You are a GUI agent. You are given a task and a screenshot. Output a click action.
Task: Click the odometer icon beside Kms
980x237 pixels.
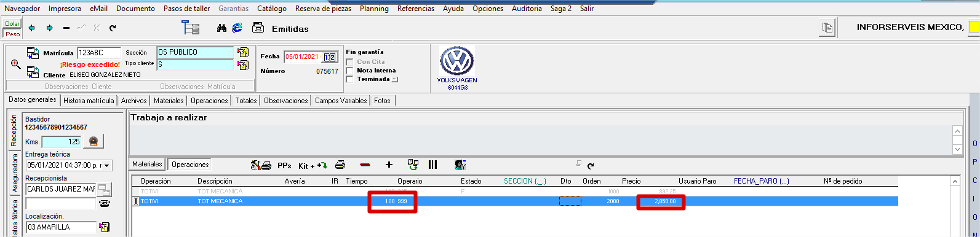tap(94, 141)
